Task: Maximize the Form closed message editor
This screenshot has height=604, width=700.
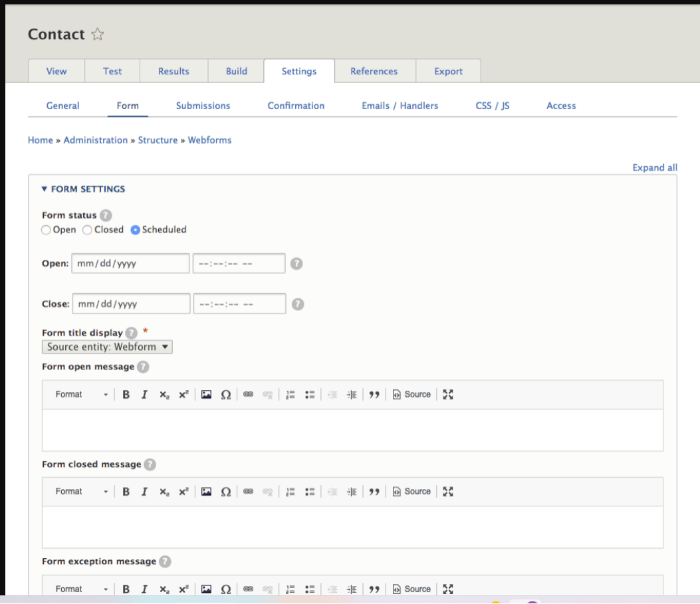Action: click(x=447, y=491)
